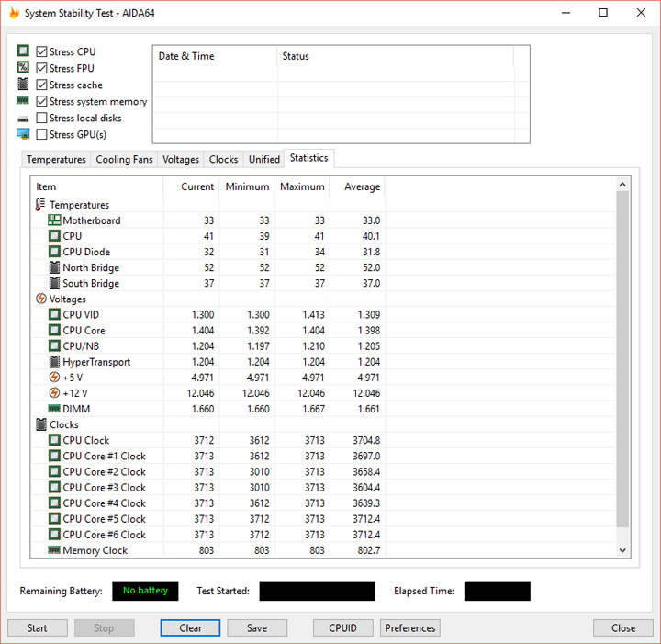Click the Current column header

coord(191,186)
